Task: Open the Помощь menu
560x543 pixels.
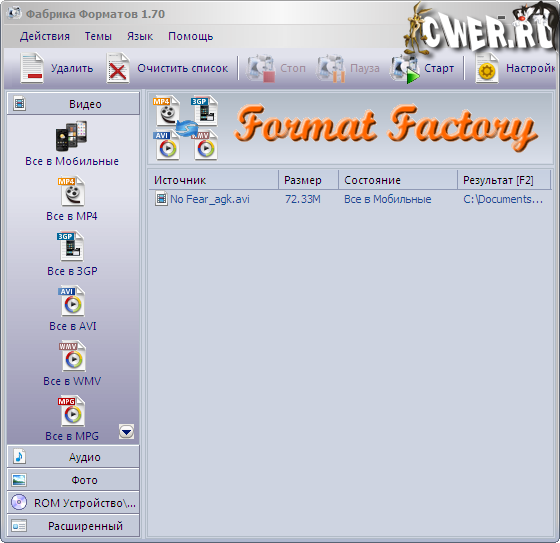Action: 190,36
